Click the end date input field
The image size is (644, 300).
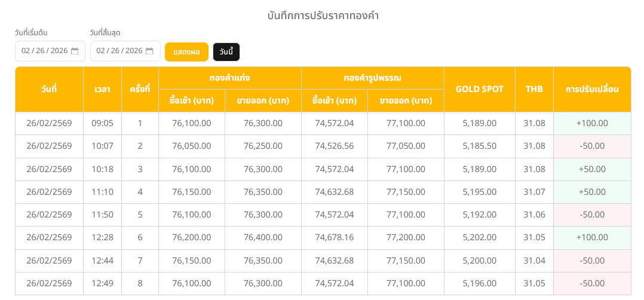tap(119, 51)
